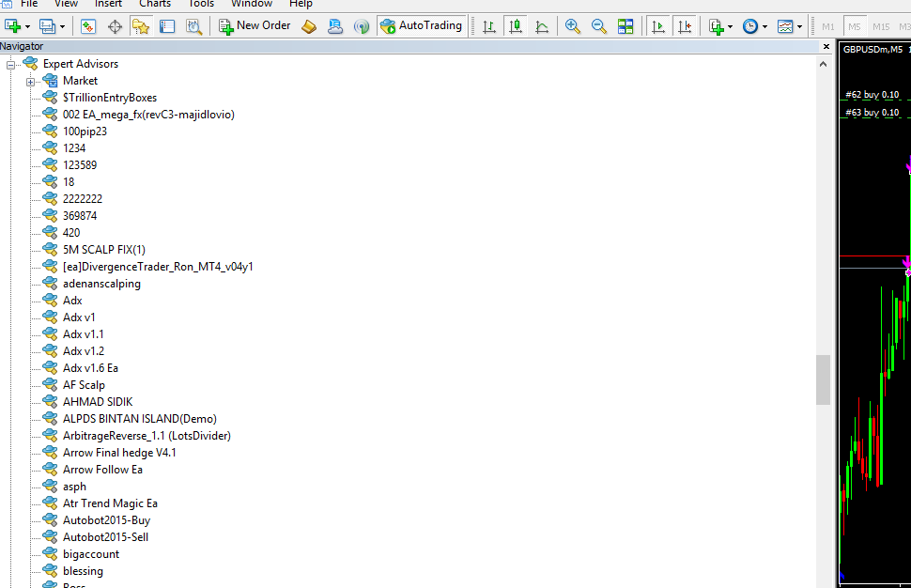
Task: Toggle the Market Watch window icon
Action: click(x=88, y=26)
